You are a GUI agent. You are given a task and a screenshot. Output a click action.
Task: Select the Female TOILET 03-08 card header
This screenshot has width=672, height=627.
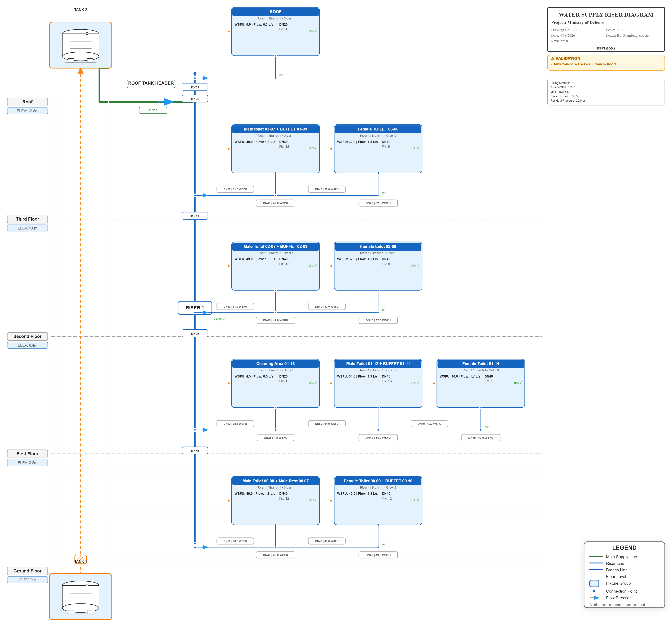[x=378, y=129]
